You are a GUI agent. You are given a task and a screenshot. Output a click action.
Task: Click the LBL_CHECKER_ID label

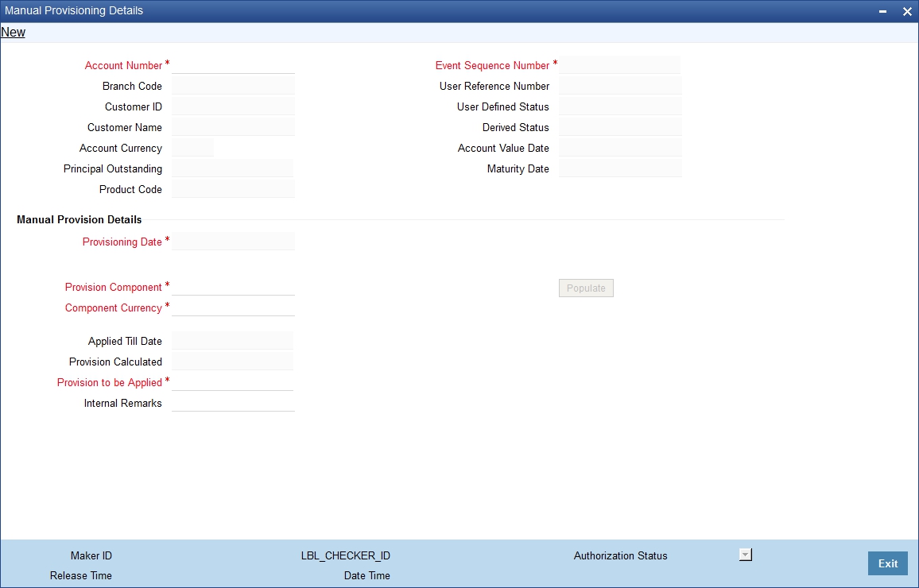[x=346, y=555]
